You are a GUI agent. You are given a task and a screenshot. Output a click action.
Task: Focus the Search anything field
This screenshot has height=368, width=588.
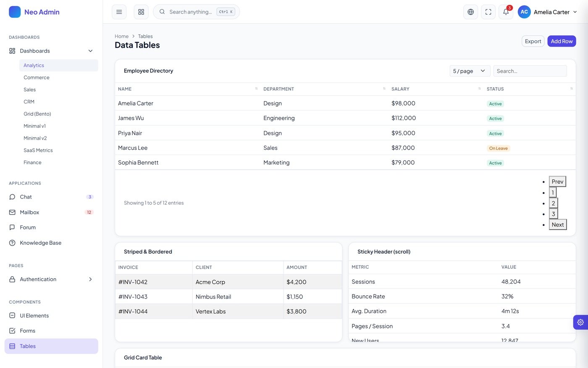(196, 12)
